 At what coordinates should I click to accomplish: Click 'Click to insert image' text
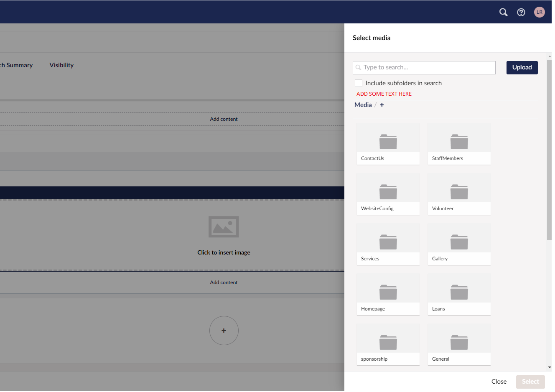(x=224, y=252)
